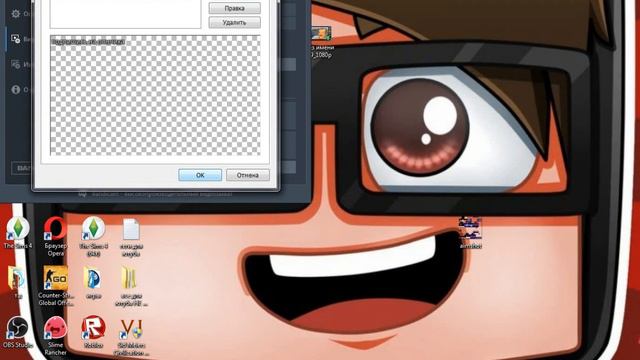
Task: Open plain yellow folder right of emblem folder
Action: point(131,286)
